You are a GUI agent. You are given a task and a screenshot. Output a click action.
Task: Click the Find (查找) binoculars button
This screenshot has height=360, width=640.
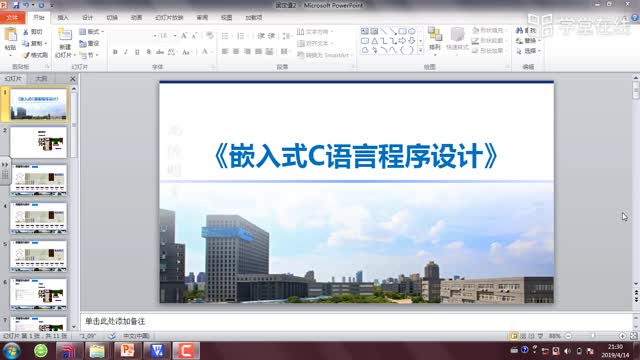tap(526, 31)
